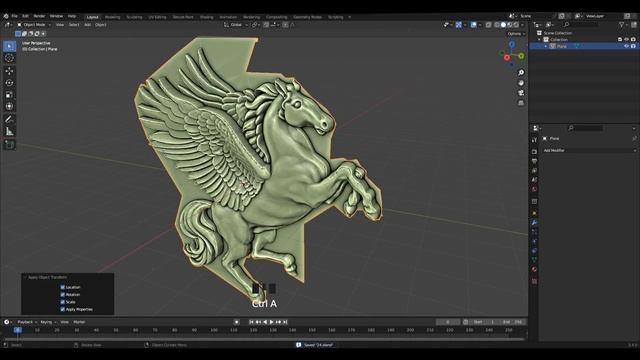Click the navigation gizmo blue Z axis
This screenshot has height=360, width=640.
pos(512,44)
